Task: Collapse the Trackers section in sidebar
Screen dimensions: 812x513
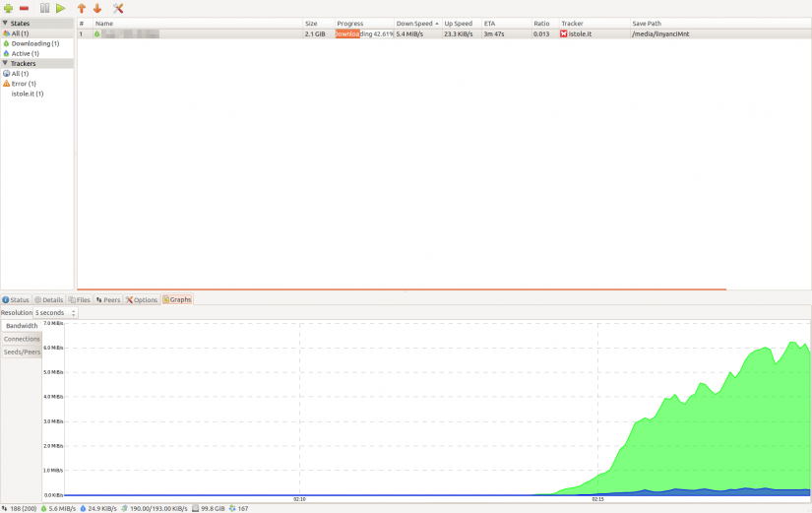Action: click(5, 63)
